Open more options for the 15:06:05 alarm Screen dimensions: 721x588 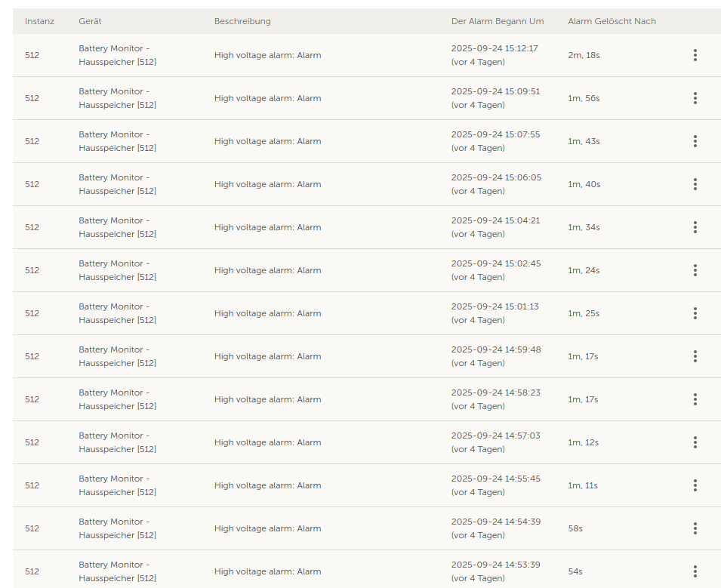695,184
